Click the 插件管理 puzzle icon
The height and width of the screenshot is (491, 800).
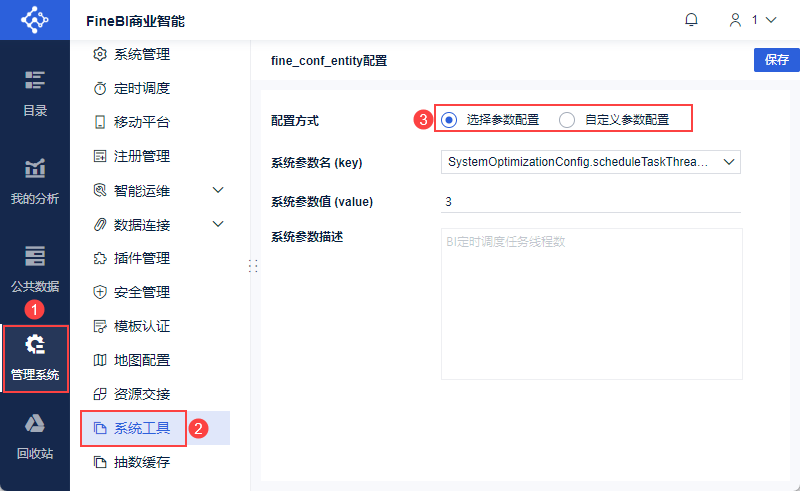click(x=100, y=258)
